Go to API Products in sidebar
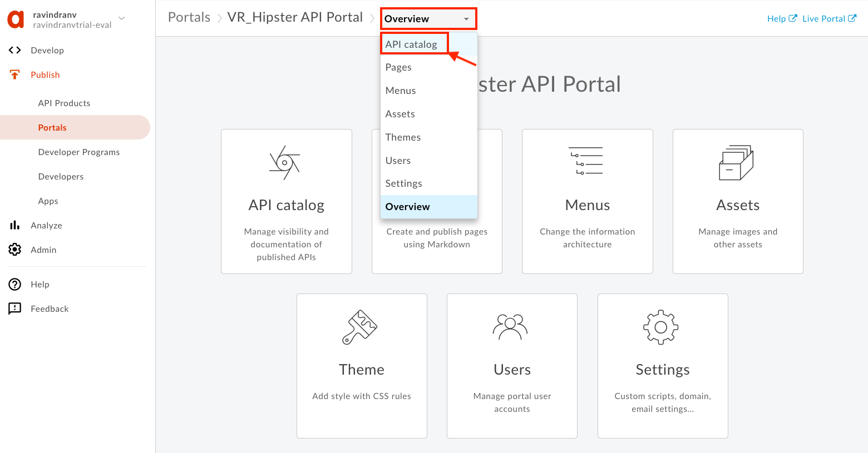The width and height of the screenshot is (868, 453). (64, 103)
